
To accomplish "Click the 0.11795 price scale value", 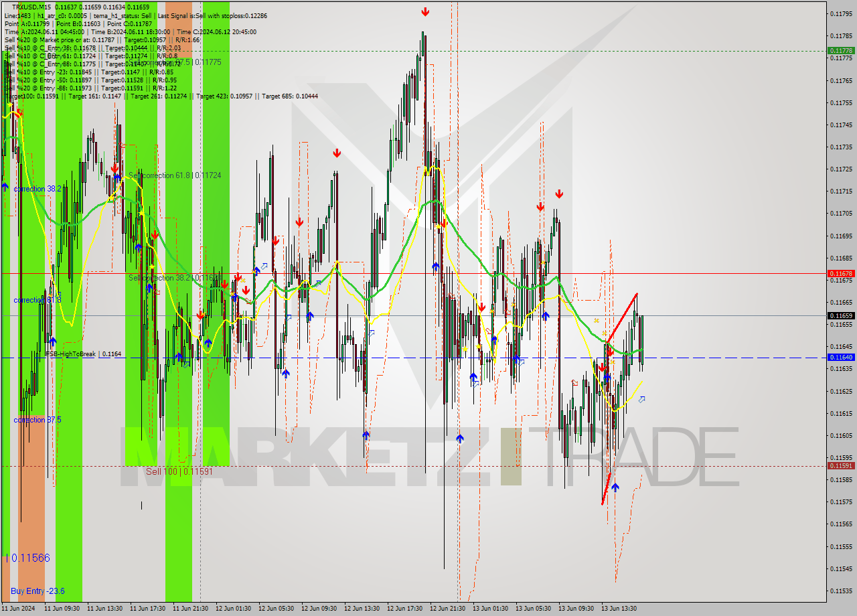I will pyautogui.click(x=841, y=13).
